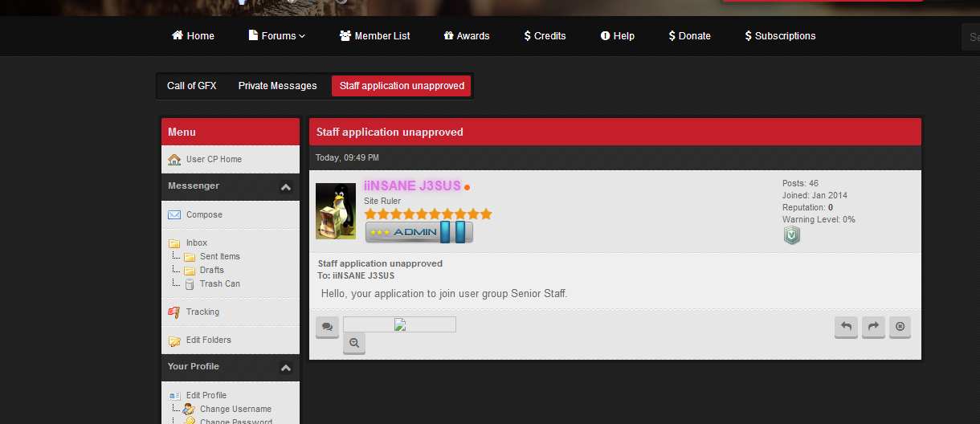This screenshot has width=980, height=424.
Task: Go to Member List page
Action: pos(374,36)
